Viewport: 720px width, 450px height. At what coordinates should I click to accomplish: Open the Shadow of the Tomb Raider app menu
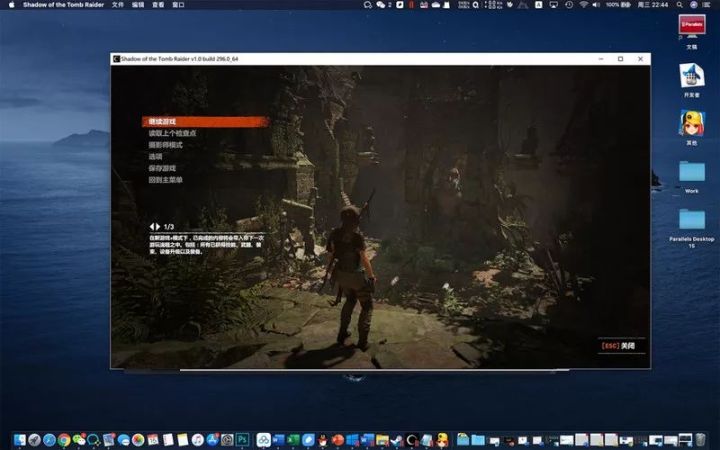click(63, 5)
